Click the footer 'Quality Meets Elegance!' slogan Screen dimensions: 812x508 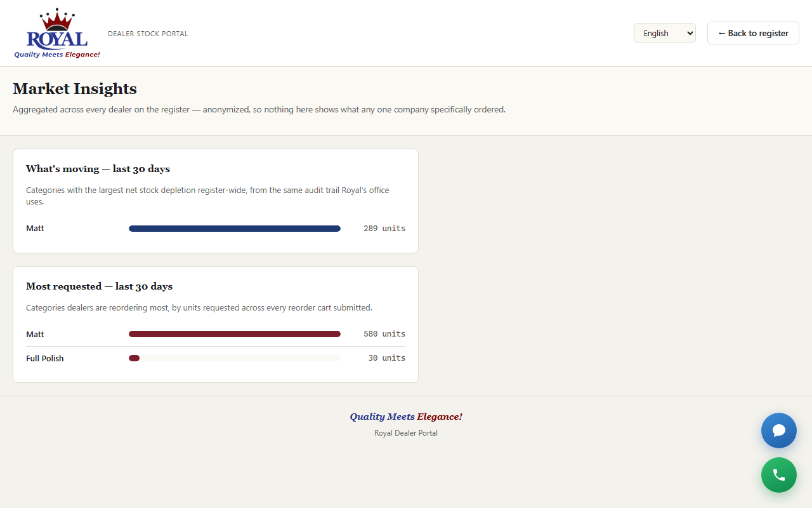406,417
